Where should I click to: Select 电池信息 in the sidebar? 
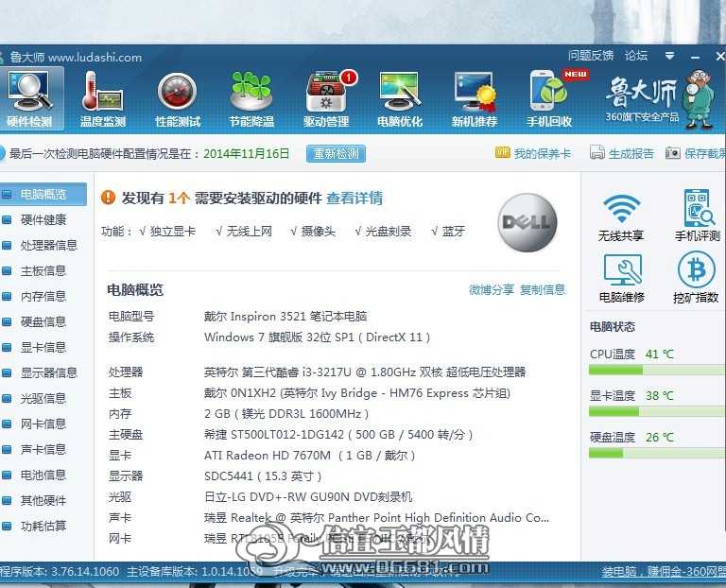(43, 475)
